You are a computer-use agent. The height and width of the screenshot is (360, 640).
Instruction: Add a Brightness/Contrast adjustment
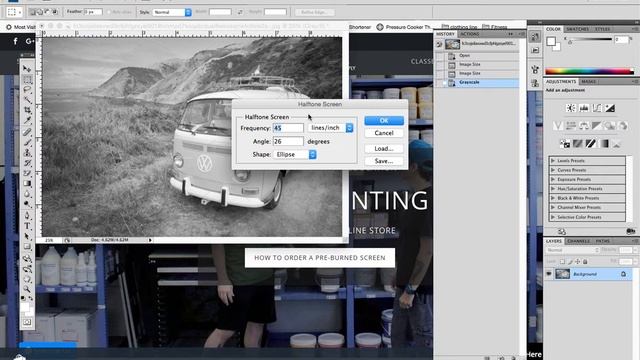coord(571,108)
